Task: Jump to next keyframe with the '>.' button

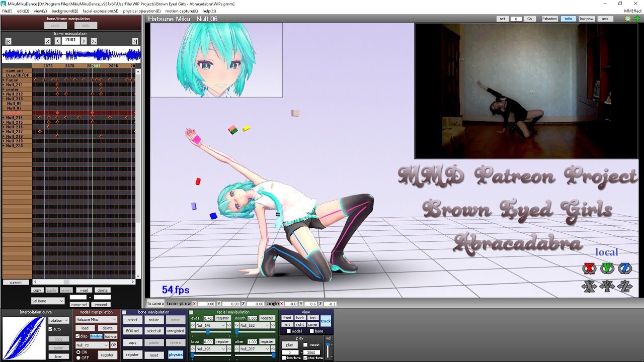Action: [94, 41]
